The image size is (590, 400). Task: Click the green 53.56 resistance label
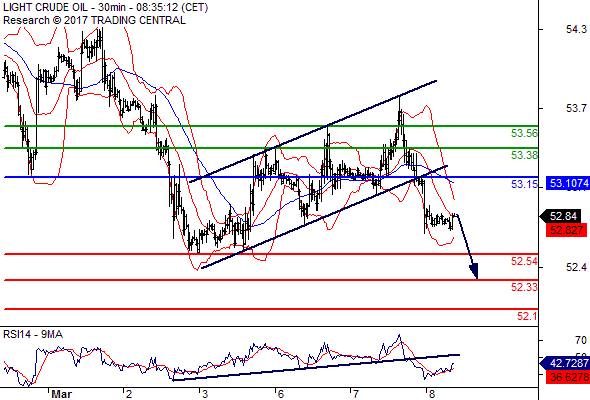coord(524,133)
